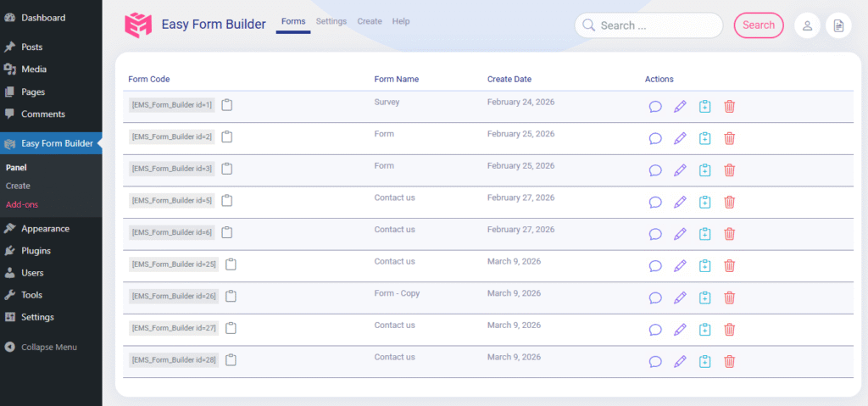Viewport: 868px width, 406px height.
Task: Click the Easy Form Builder logo
Action: point(138,25)
